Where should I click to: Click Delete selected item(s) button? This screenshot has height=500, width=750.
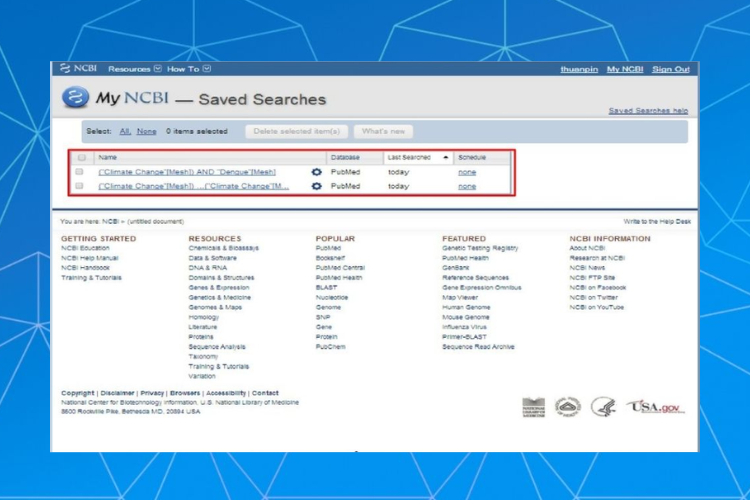[297, 132]
